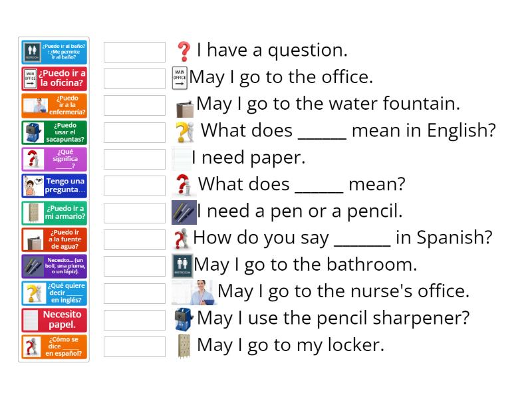This screenshot has width=532, height=399.
Task: Click the red question mark icon beside "I have a question"
Action: pos(185,49)
